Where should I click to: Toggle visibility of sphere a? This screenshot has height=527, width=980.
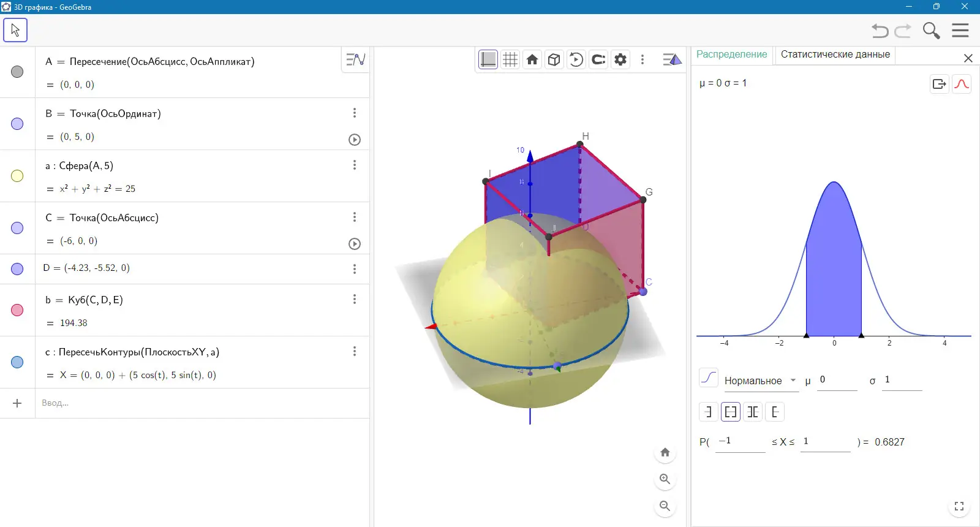17,176
